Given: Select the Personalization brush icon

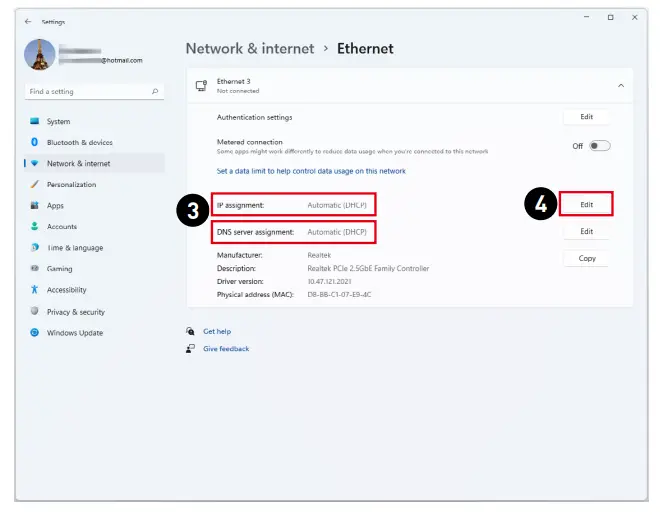Looking at the screenshot, I should click(35, 185).
